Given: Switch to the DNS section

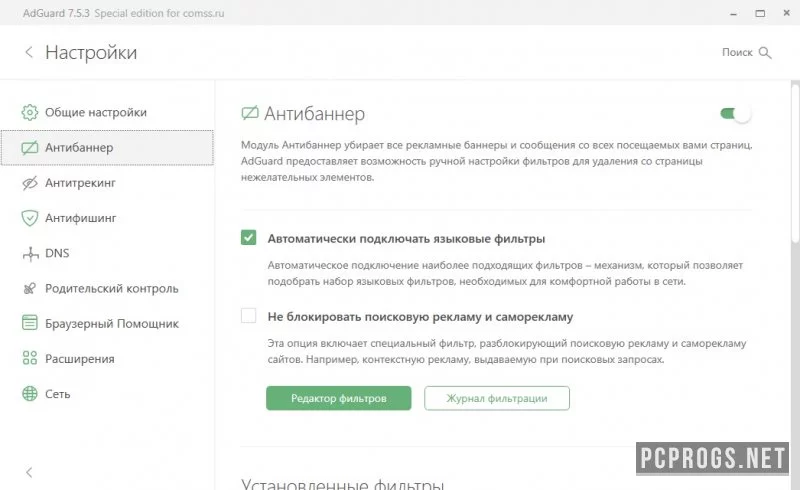Looking at the screenshot, I should [x=107, y=253].
